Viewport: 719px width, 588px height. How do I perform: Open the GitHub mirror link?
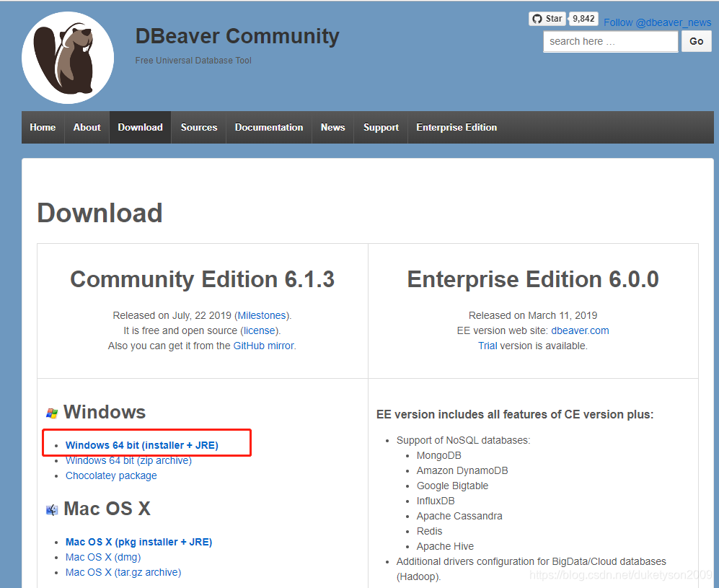coord(264,346)
